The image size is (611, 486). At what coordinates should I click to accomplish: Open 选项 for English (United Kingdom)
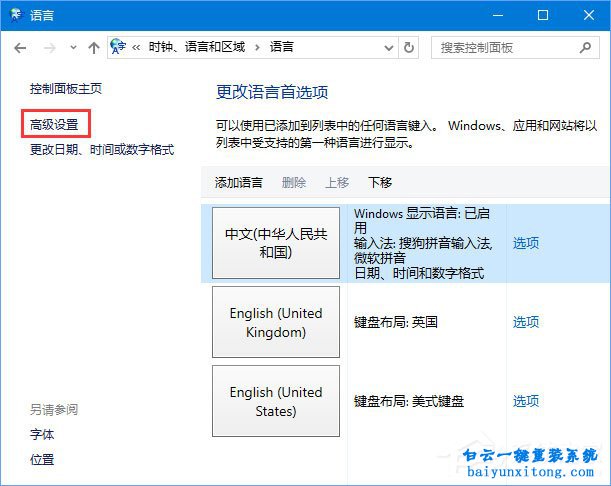click(x=526, y=322)
